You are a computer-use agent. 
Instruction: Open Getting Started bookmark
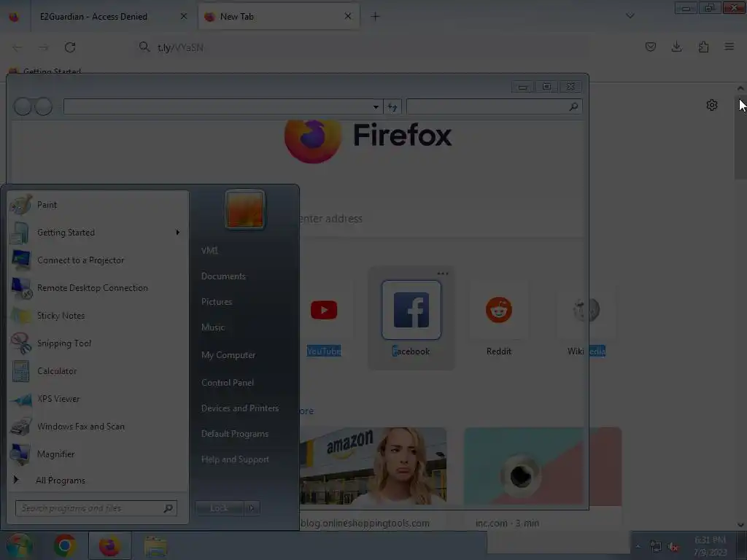click(46, 71)
